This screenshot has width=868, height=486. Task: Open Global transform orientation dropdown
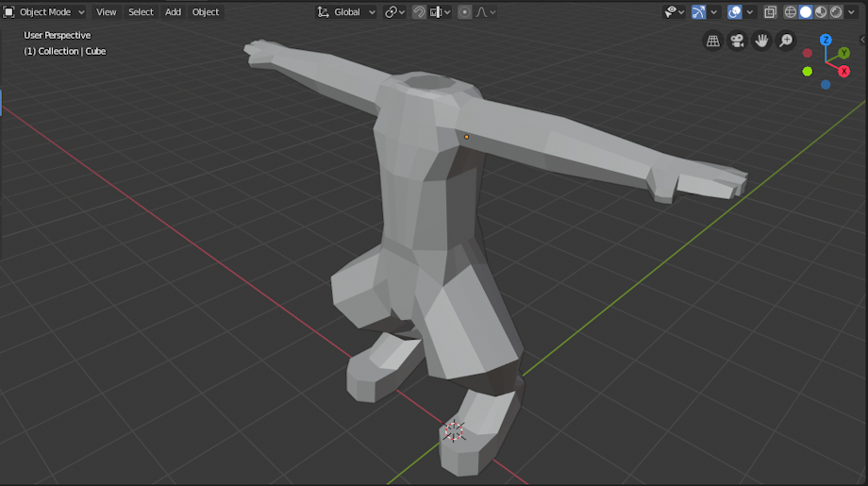346,11
